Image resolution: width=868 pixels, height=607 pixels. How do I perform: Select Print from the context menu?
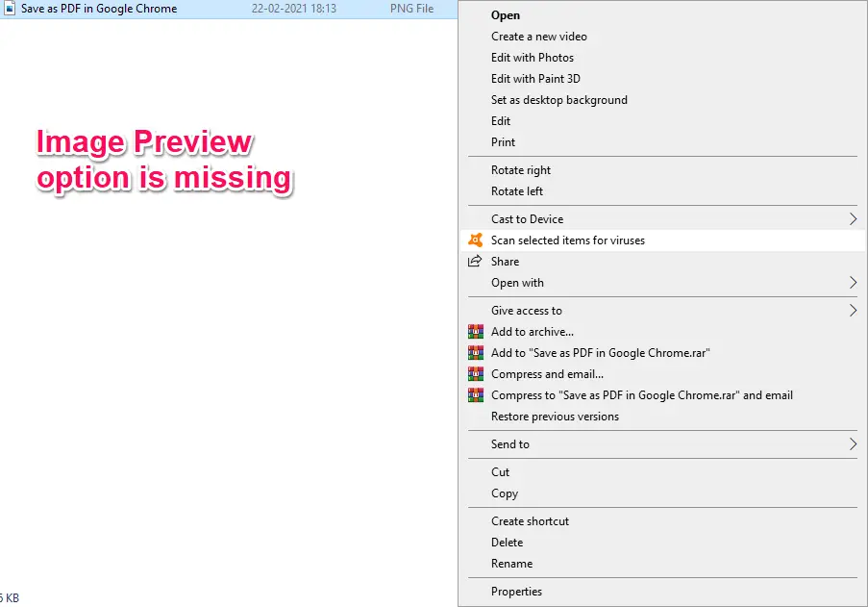(x=662, y=141)
